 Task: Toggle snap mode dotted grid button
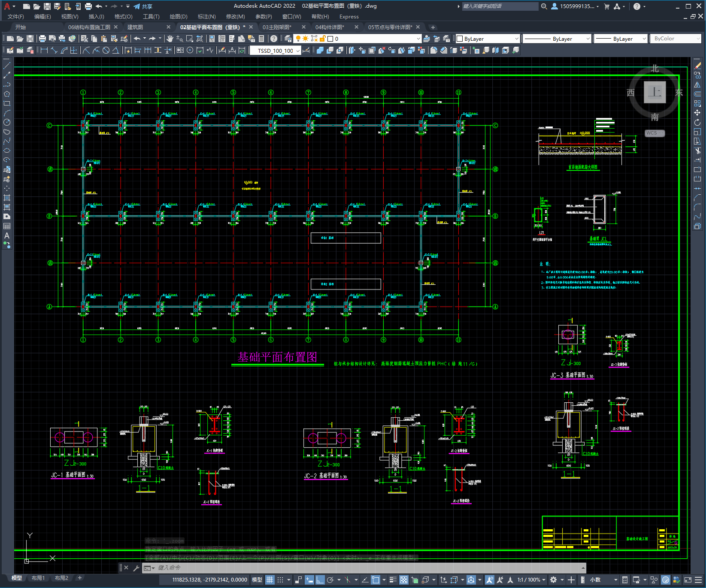(x=280, y=580)
